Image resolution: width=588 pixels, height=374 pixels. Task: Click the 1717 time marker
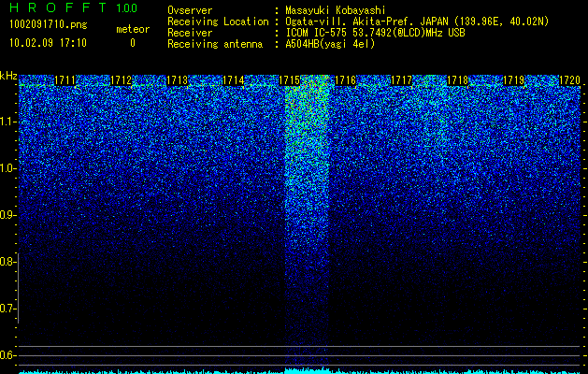point(401,80)
